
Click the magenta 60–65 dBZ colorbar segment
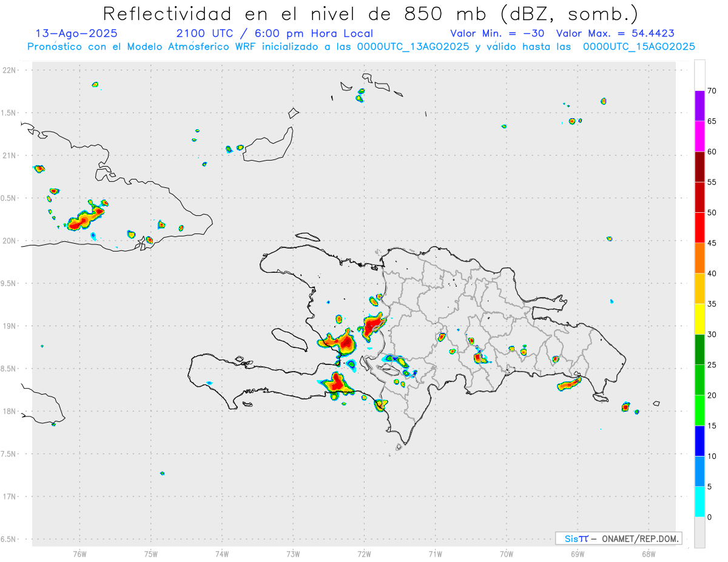pos(699,136)
